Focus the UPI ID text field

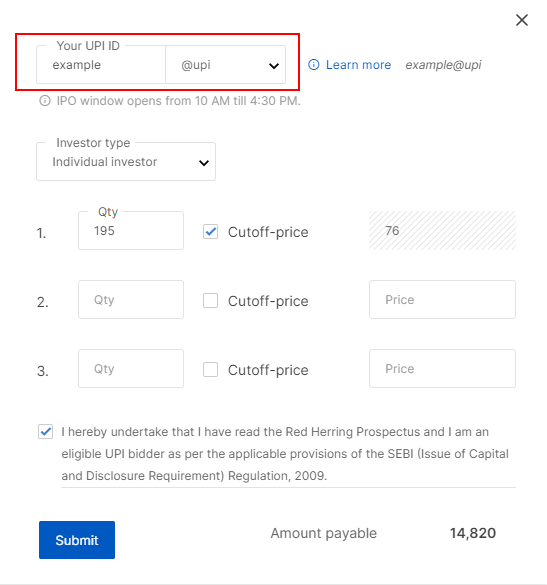point(101,65)
